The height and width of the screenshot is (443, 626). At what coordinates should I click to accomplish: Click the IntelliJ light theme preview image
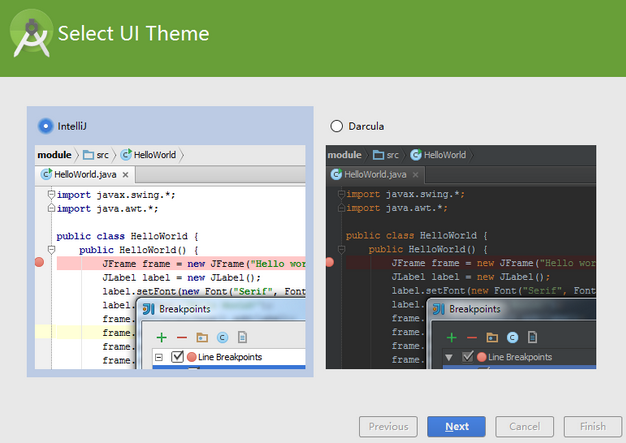click(170, 257)
